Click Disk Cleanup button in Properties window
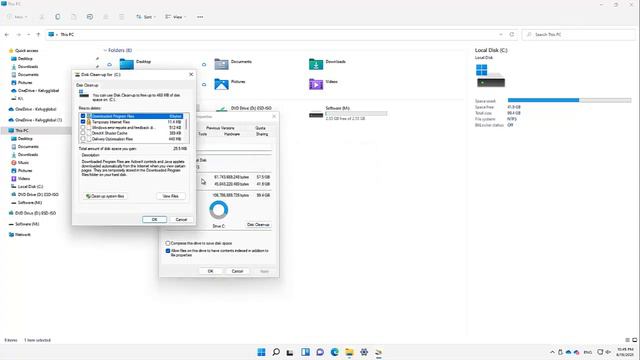Screen dimensions: 640x360 click(258, 225)
